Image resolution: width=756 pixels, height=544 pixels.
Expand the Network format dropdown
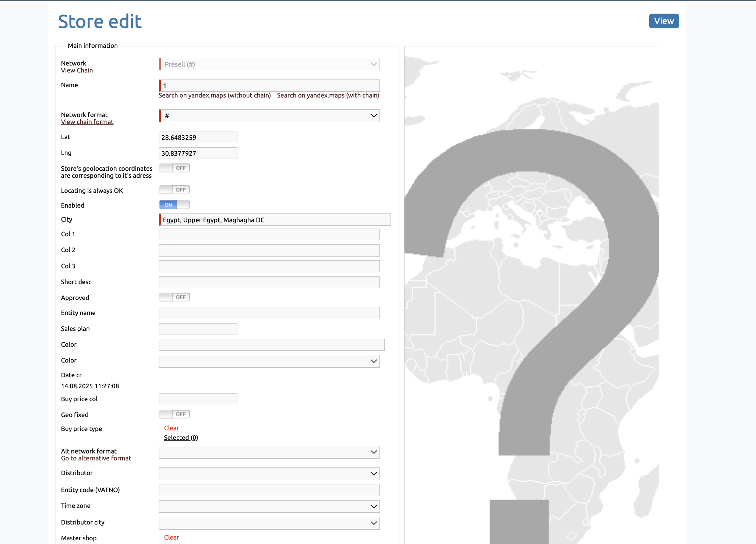(269, 116)
